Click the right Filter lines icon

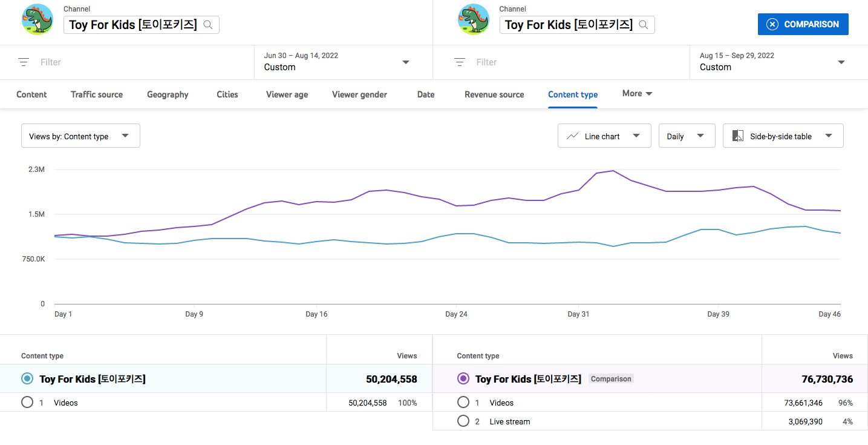pos(460,62)
